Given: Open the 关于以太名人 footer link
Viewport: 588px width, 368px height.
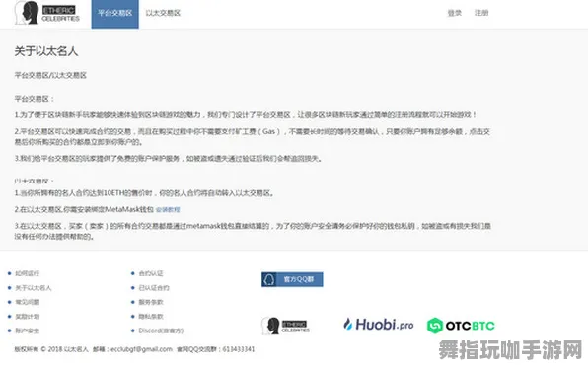Looking at the screenshot, I should point(33,288).
